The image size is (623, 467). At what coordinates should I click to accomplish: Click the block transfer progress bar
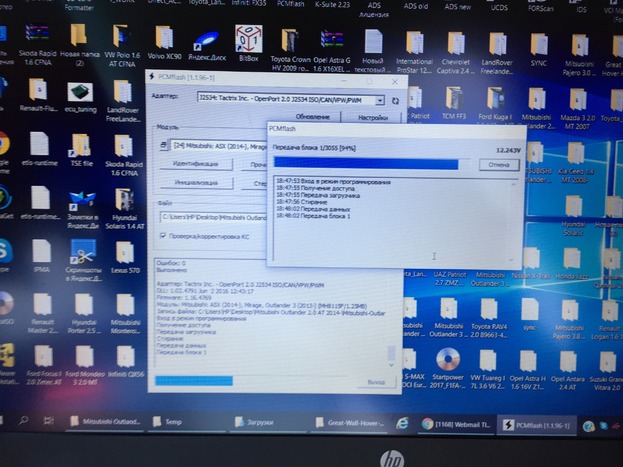366,164
